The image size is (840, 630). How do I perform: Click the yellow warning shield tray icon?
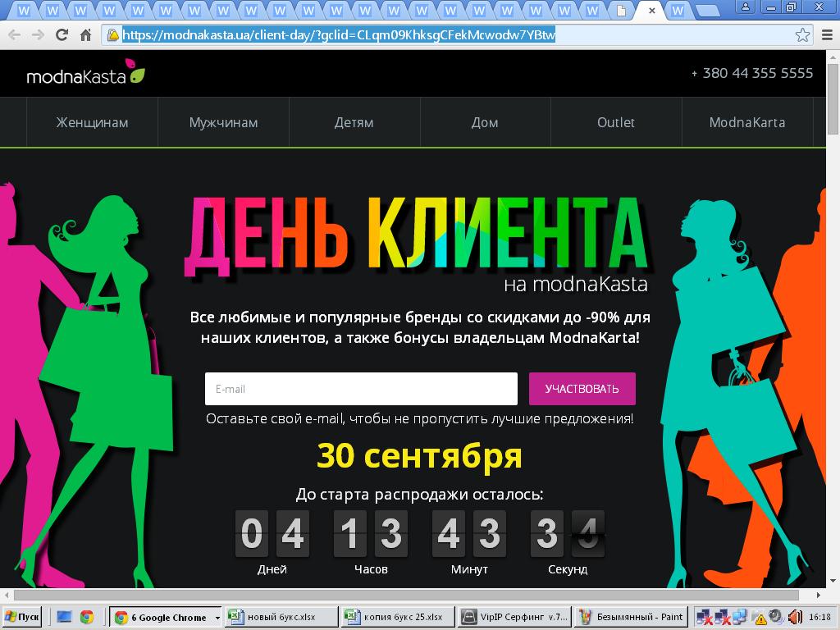[x=760, y=618]
